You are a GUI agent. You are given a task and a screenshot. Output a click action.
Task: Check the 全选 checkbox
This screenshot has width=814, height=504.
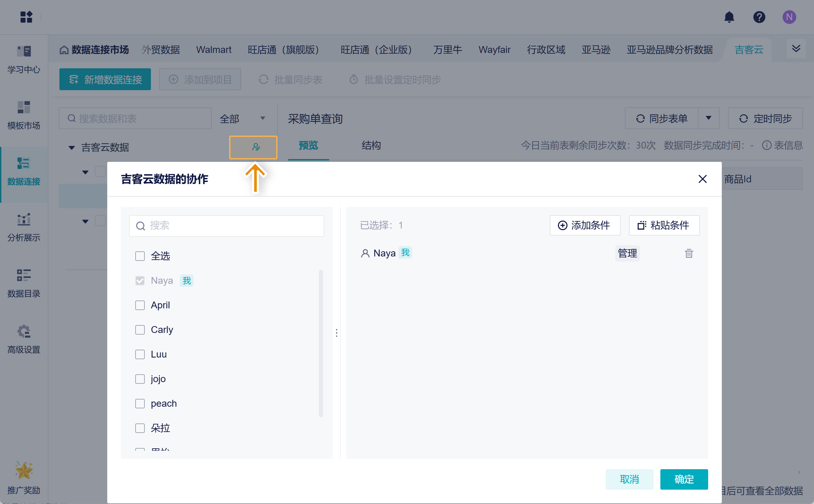140,256
